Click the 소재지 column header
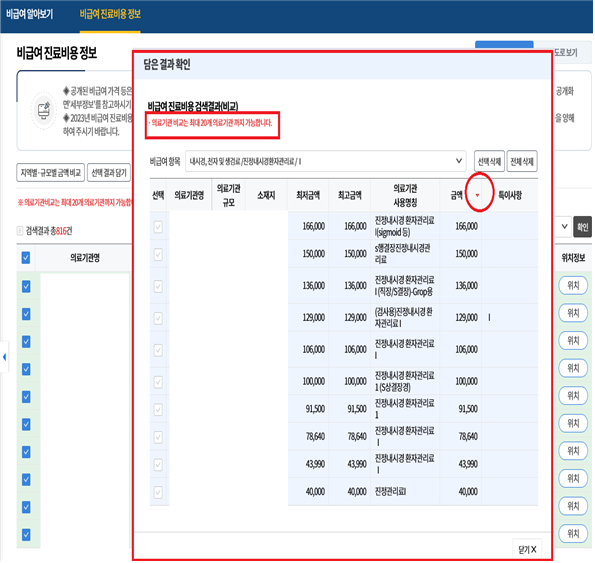The width and height of the screenshot is (595, 563). click(x=266, y=195)
